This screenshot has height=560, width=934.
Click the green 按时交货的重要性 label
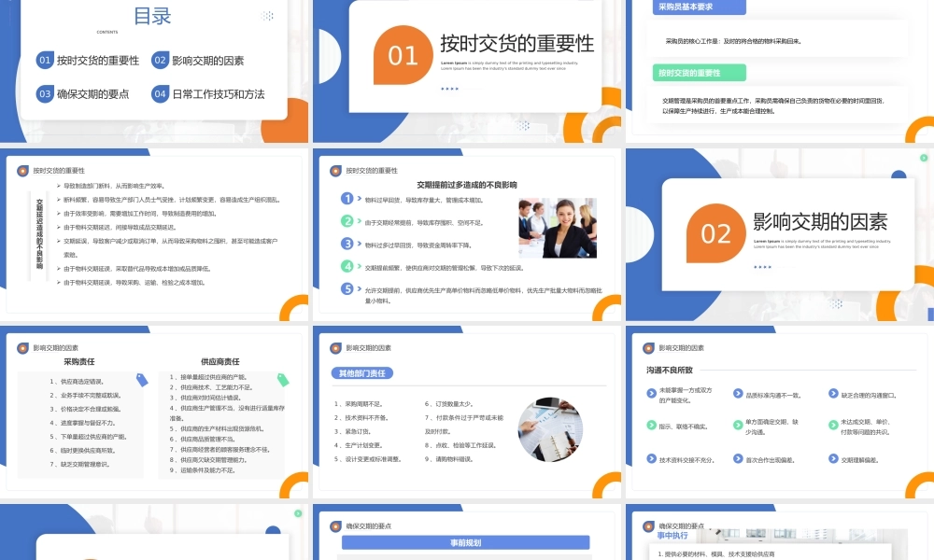[700, 73]
